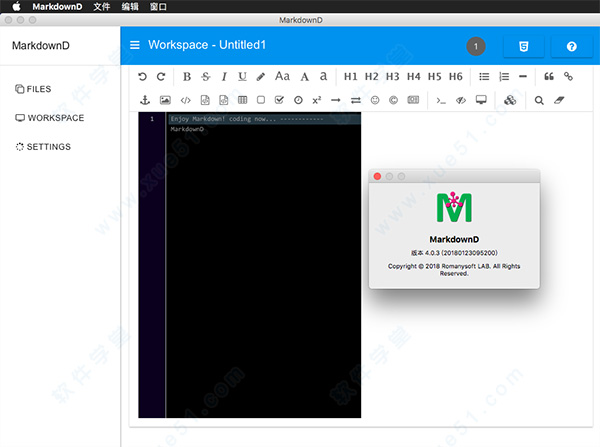Open search with magnifier icon
600x447 pixels.
coord(539,100)
